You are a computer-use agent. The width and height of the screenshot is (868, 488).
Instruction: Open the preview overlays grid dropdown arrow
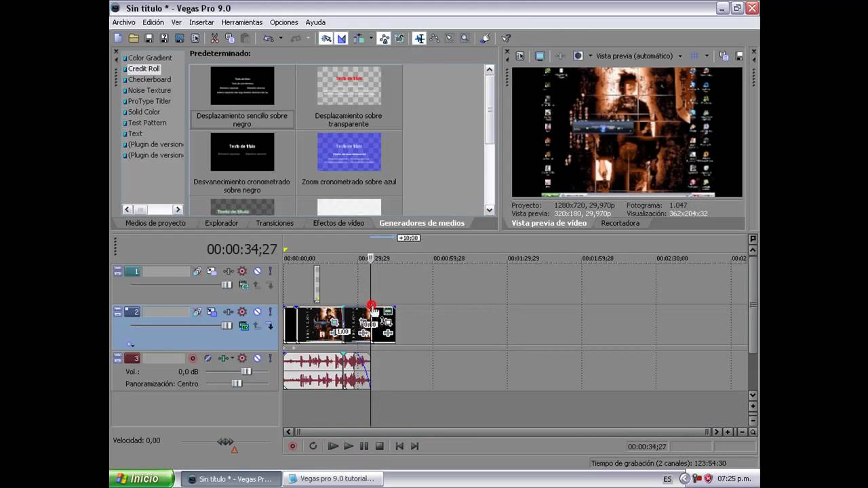click(x=707, y=56)
